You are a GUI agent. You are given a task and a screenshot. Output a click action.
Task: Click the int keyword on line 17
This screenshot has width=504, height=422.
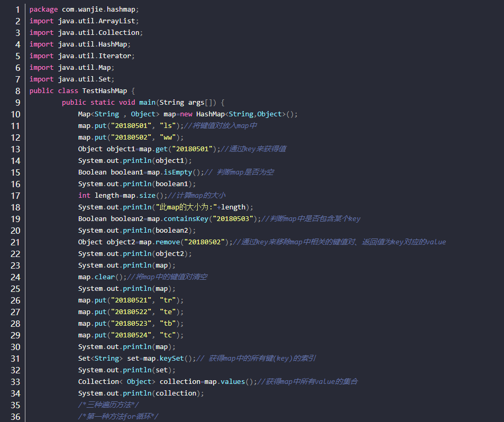click(x=84, y=196)
